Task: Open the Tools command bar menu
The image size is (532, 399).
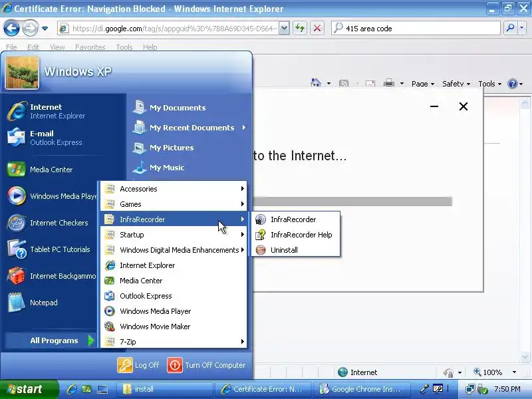Action: [489, 84]
